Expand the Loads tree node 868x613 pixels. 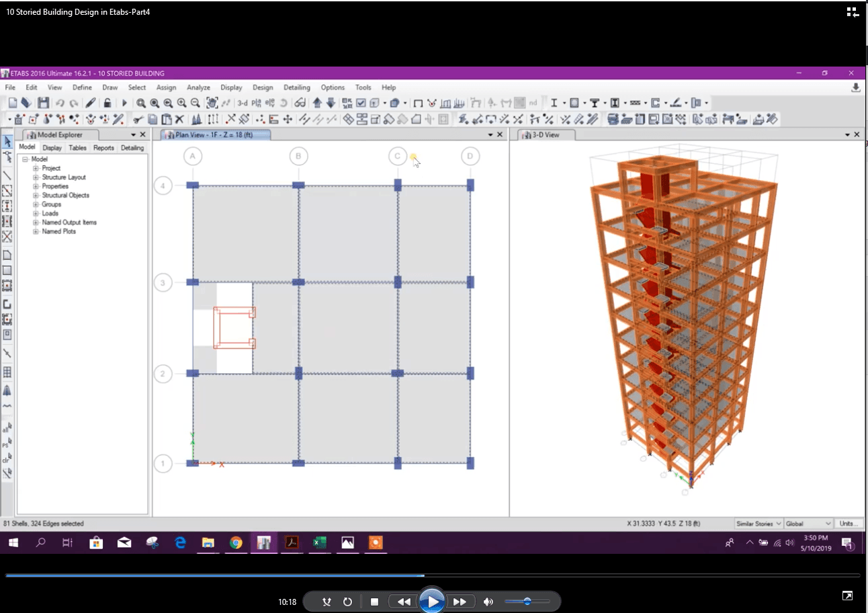pyautogui.click(x=36, y=214)
